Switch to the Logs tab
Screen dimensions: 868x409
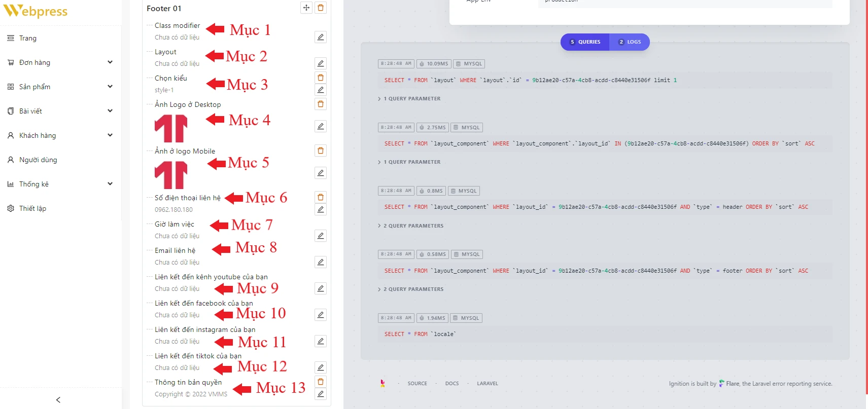click(630, 42)
